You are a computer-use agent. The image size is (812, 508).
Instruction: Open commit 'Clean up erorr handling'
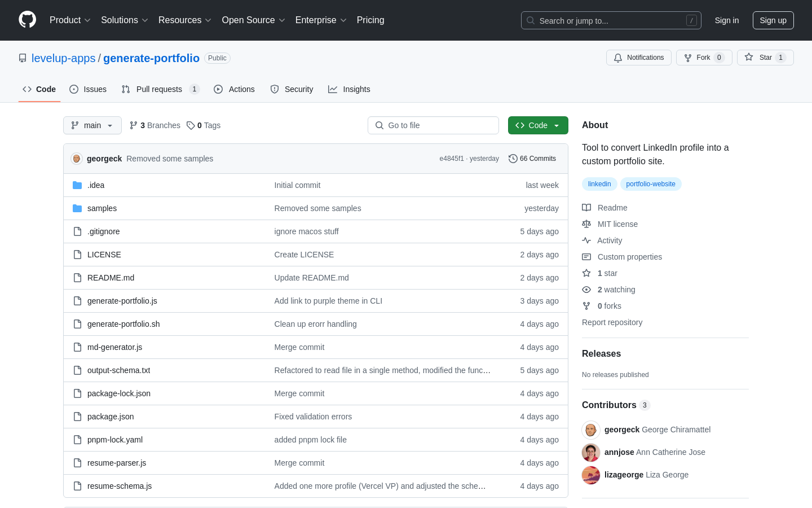(x=315, y=324)
